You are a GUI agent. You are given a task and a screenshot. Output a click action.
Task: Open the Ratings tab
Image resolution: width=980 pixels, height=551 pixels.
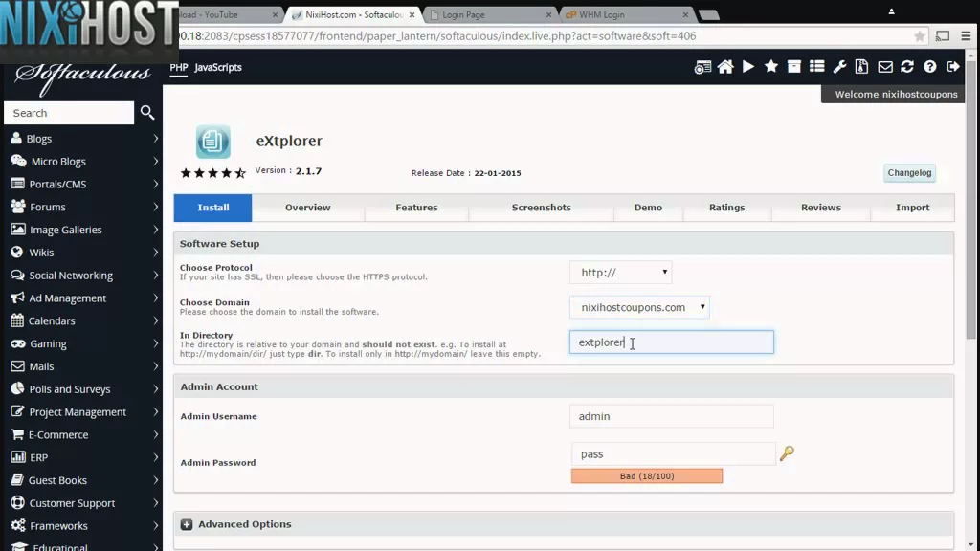(x=727, y=208)
